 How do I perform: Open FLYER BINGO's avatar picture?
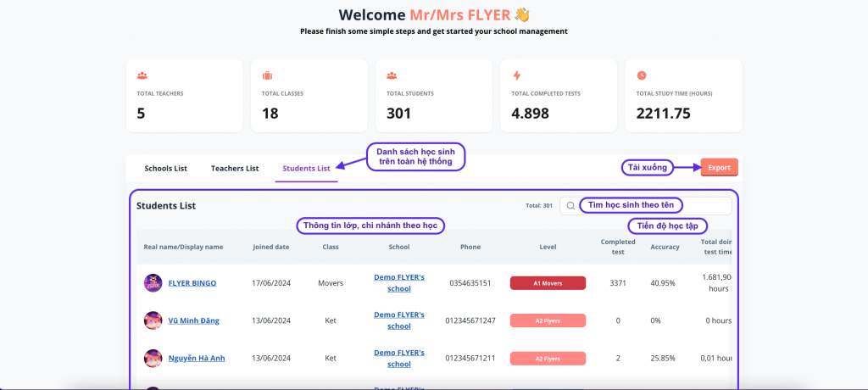click(x=153, y=283)
